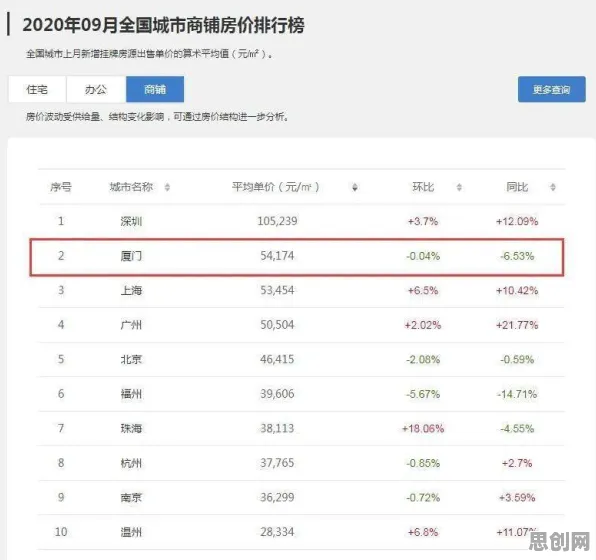Sort by 平均单价 column arrows

(355, 187)
